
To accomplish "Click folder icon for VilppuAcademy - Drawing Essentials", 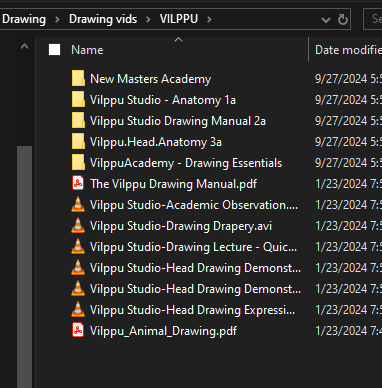I will [78, 163].
